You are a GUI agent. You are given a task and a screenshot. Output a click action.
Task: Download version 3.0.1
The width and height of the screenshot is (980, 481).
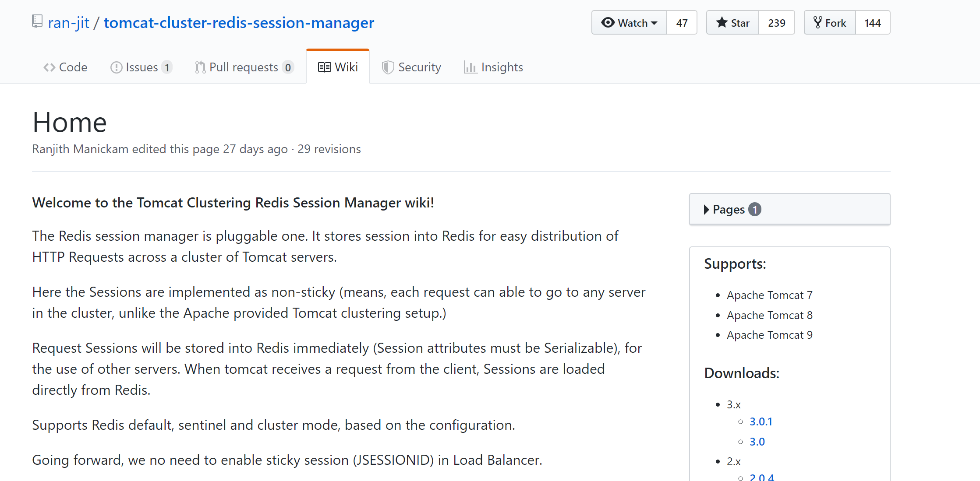(x=761, y=421)
